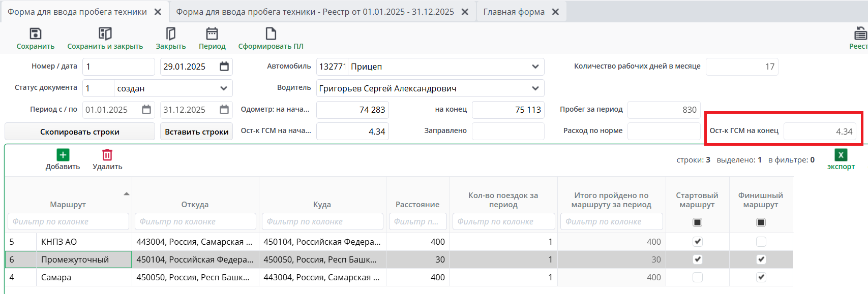The width and height of the screenshot is (868, 294).
Task: Export table with Excel экспорт icon
Action: pyautogui.click(x=841, y=155)
